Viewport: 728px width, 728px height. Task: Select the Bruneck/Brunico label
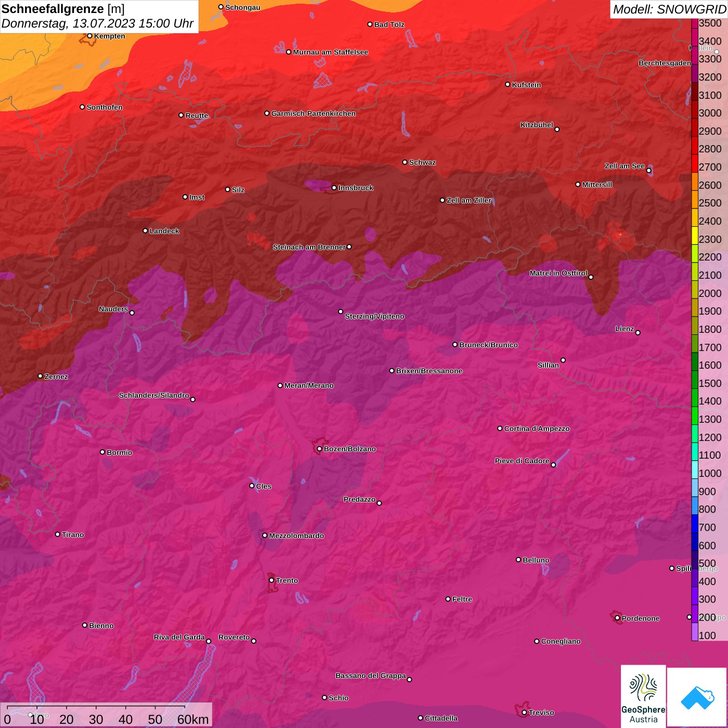[x=488, y=345]
